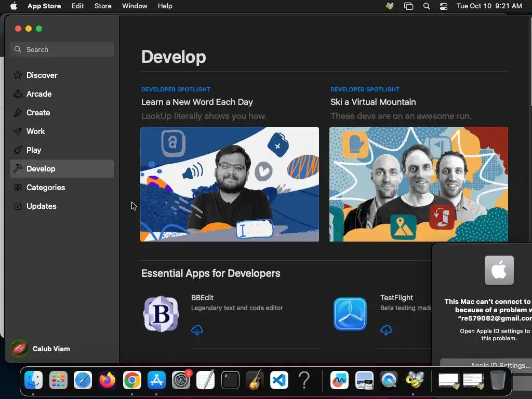The width and height of the screenshot is (532, 399).
Task: Open Learn a New Word Each Day headline
Action: (197, 102)
